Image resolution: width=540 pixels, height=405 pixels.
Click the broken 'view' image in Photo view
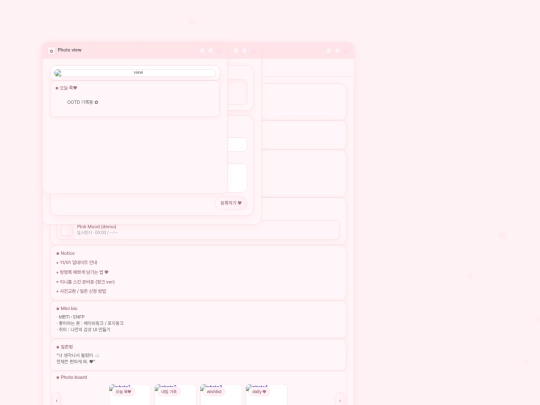(135, 73)
